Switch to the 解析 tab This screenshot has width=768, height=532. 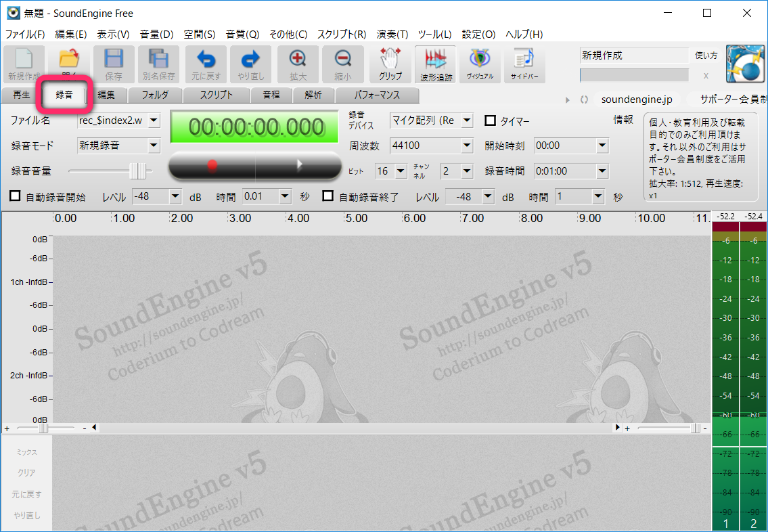pyautogui.click(x=313, y=95)
